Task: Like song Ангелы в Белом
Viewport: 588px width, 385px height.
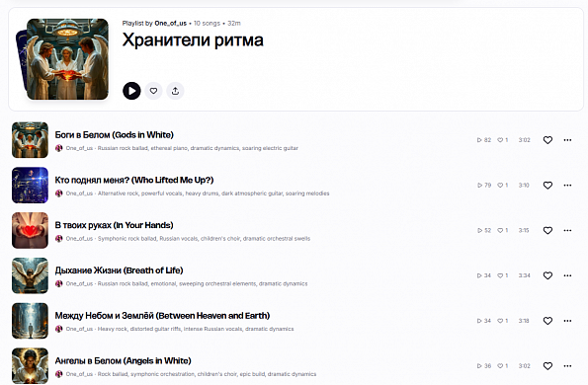Action: click(x=547, y=366)
